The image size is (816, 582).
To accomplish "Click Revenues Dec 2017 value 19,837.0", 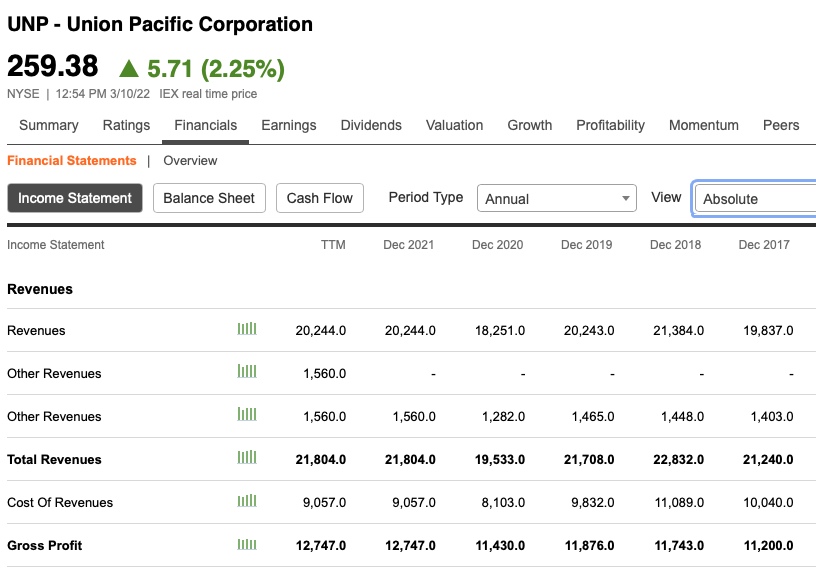I will click(768, 331).
